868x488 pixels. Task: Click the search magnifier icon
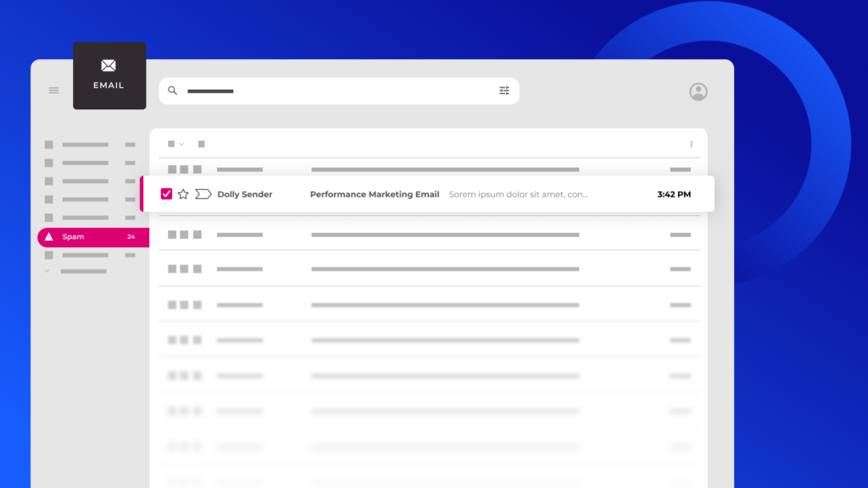pyautogui.click(x=172, y=90)
